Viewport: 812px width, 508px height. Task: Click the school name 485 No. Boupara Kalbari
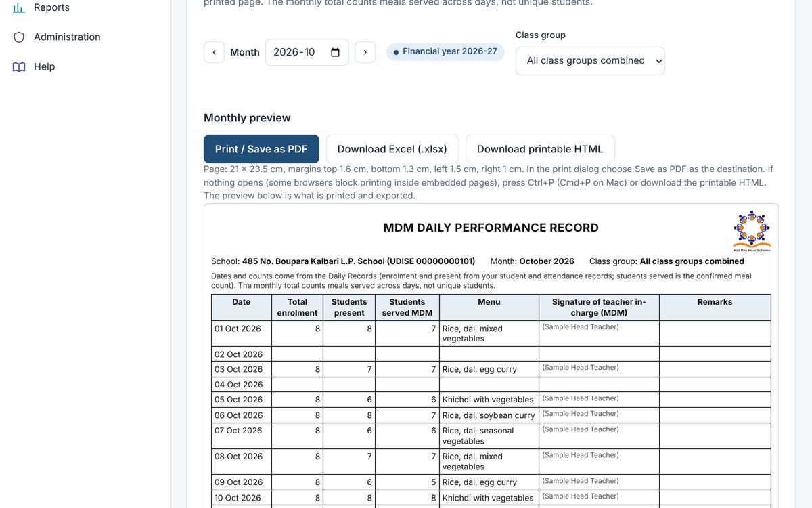359,261
